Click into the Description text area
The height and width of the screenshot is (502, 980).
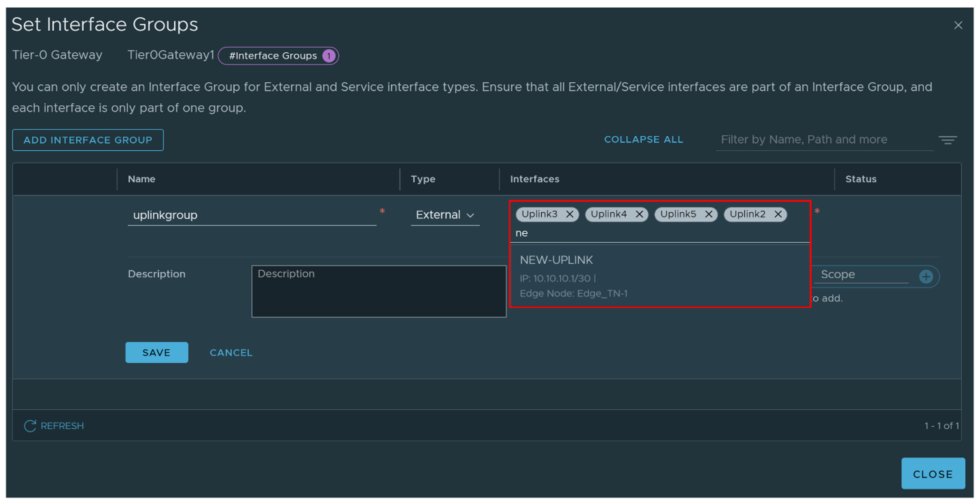[379, 291]
